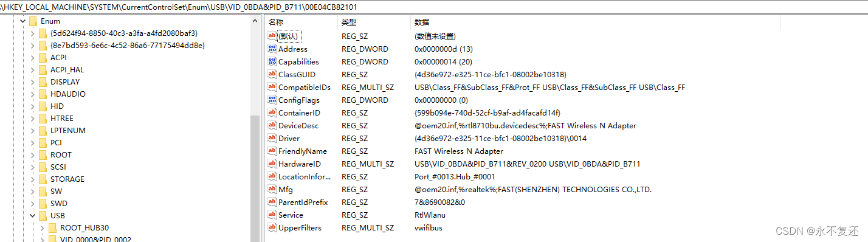Click the string icon of ClassGUID value
Screen dimensions: 868x242
(x=272, y=74)
